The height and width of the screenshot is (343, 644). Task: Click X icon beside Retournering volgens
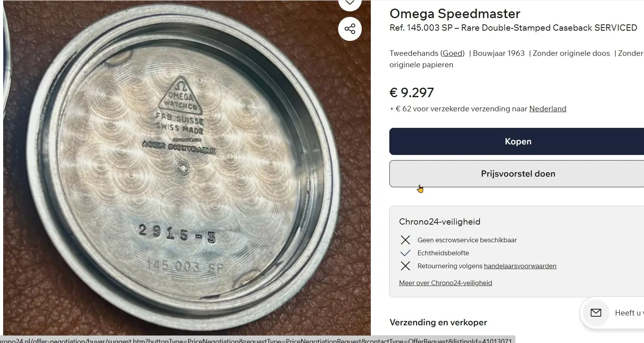tap(405, 266)
